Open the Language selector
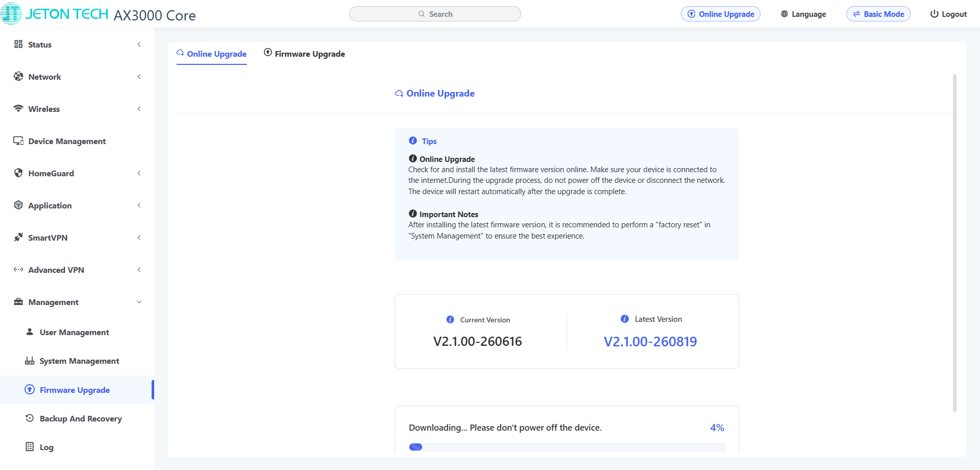The height and width of the screenshot is (470, 980). (x=803, y=14)
